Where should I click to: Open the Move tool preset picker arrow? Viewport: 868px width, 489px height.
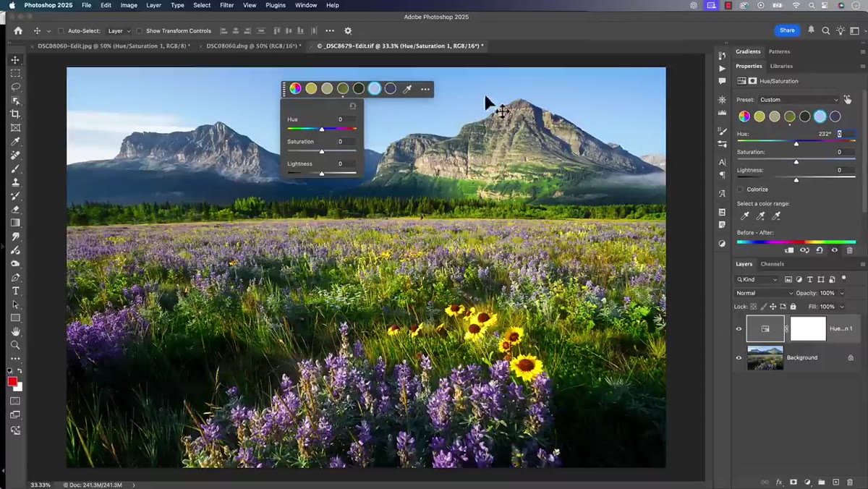(x=48, y=31)
